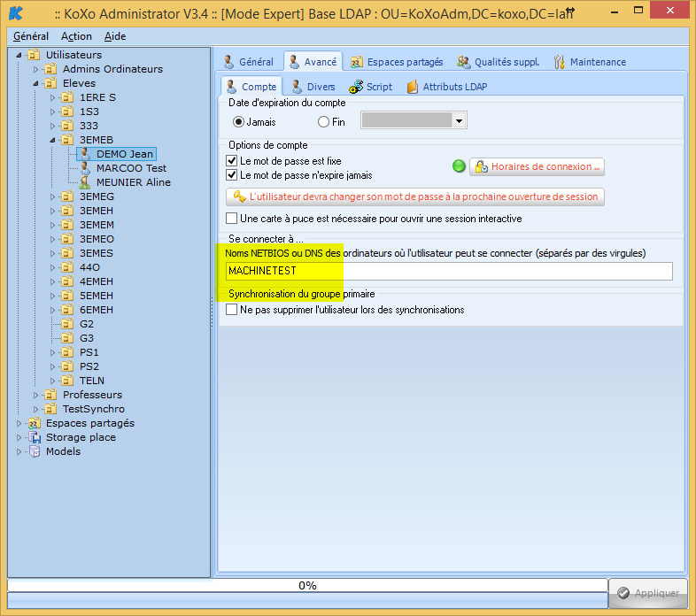Collapse the Eleves tree node
Image resolution: width=696 pixels, height=616 pixels.
[35, 83]
